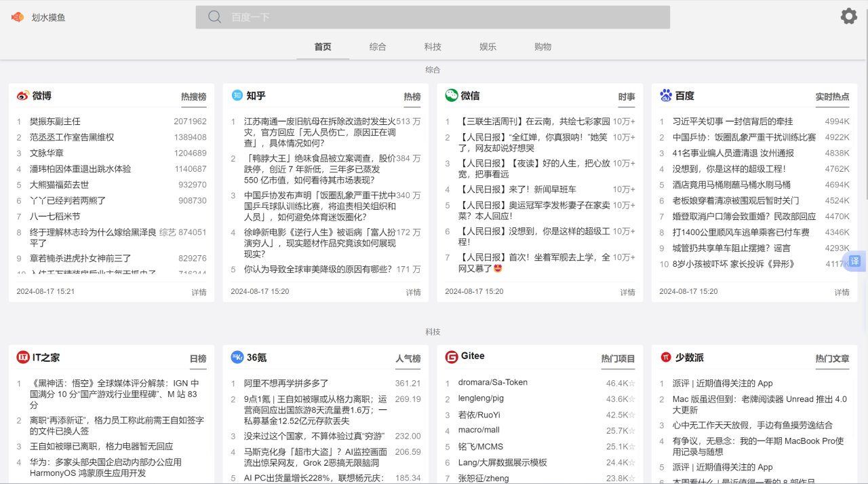The width and height of the screenshot is (868, 484).
Task: Switch to the 首页 tab
Action: click(x=323, y=47)
